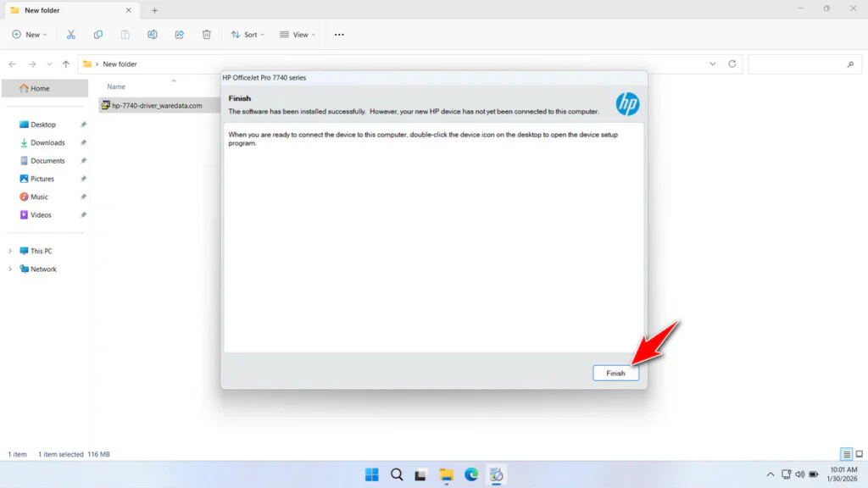Rename the selected file

tap(153, 34)
